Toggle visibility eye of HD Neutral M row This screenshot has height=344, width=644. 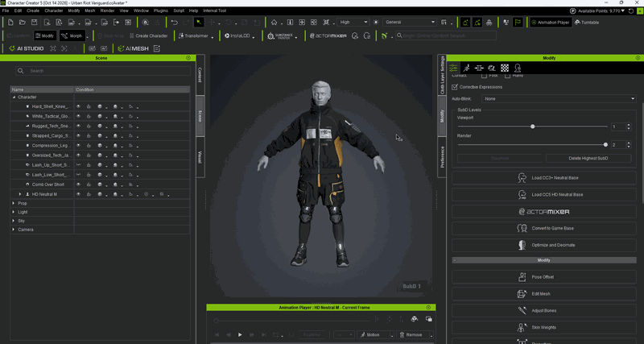pos(78,194)
